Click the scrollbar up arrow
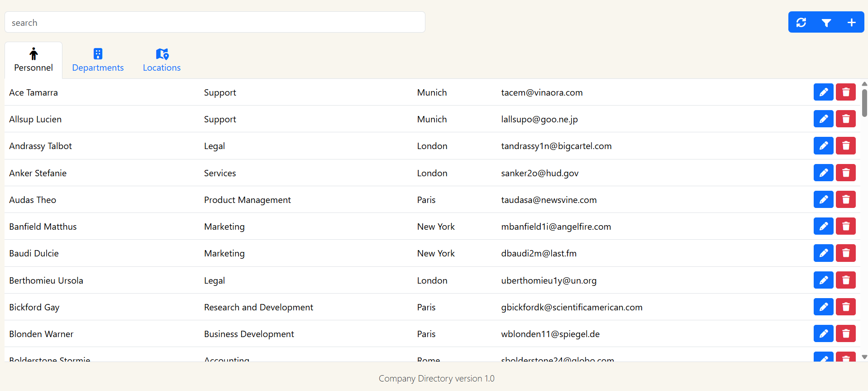Viewport: 868px width, 391px height. point(864,84)
